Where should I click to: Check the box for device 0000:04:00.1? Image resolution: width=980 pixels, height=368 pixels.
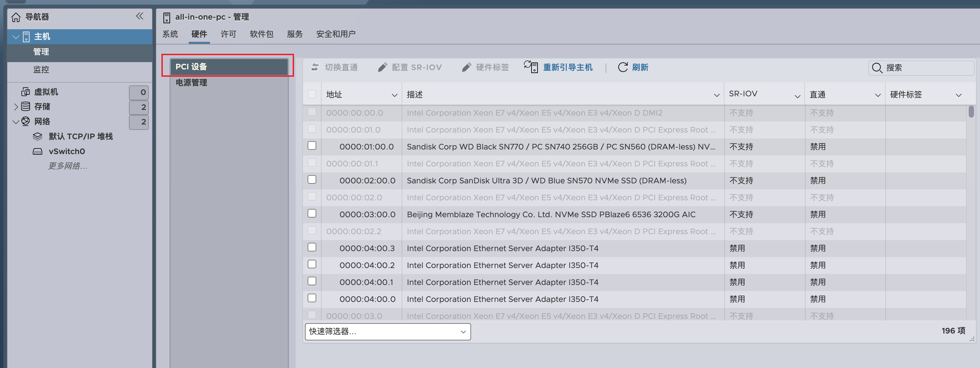[312, 281]
